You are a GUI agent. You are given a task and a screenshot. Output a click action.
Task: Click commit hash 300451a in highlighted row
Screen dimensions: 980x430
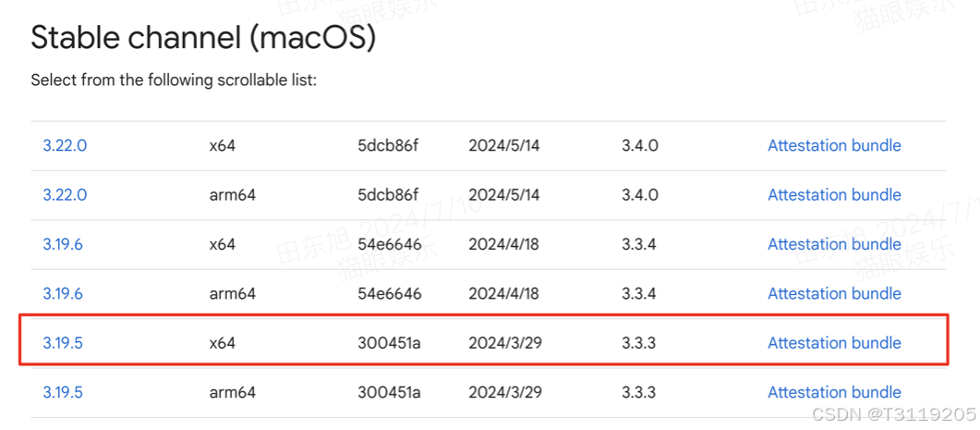(x=389, y=343)
